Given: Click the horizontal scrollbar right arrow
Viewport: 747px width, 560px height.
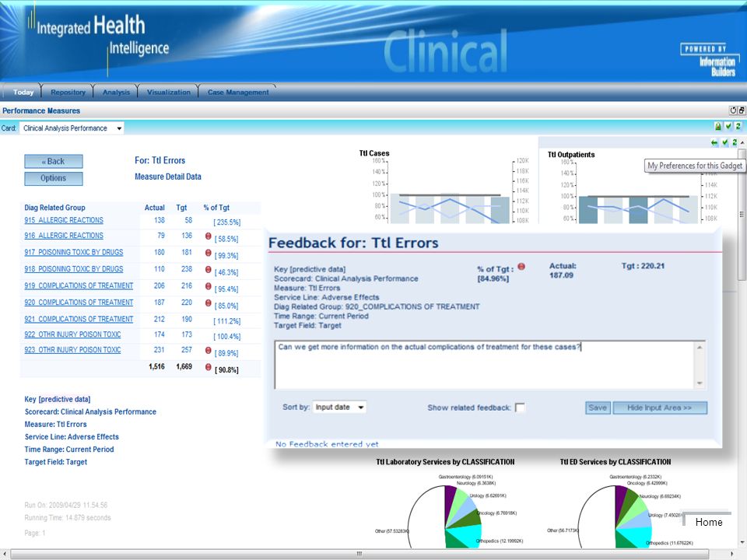Looking at the screenshot, I should click(732, 554).
